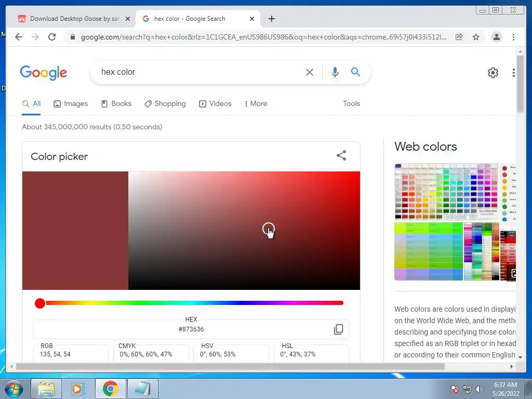
Task: Switch to Shopping results
Action: click(165, 104)
